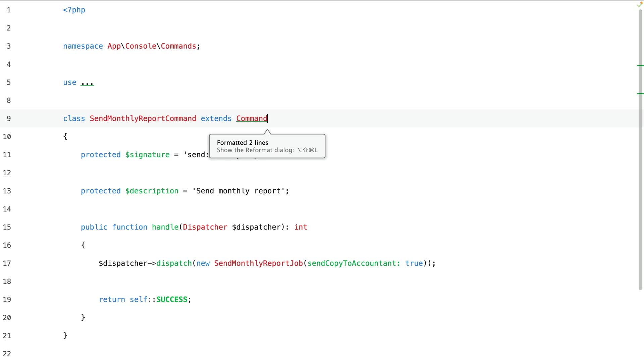Click the underlined Command class reference

click(x=251, y=119)
